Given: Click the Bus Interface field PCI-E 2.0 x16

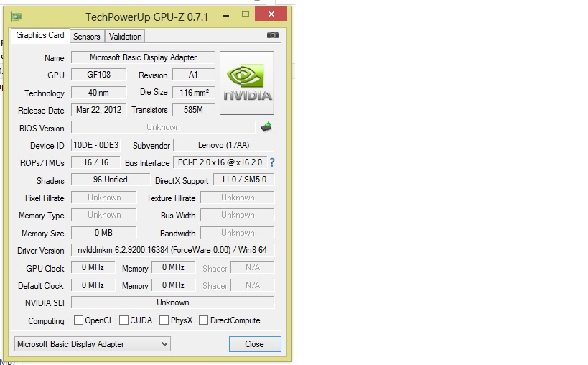Looking at the screenshot, I should [220, 162].
